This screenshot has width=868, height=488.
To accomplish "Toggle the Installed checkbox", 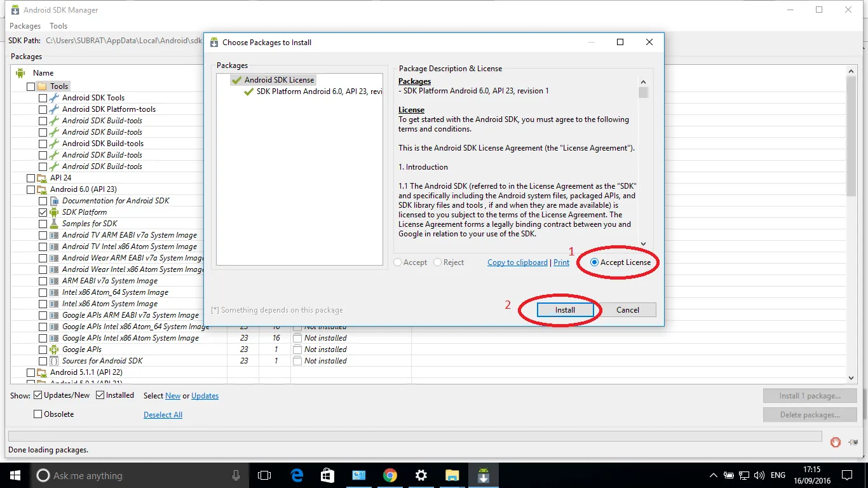I will (100, 395).
